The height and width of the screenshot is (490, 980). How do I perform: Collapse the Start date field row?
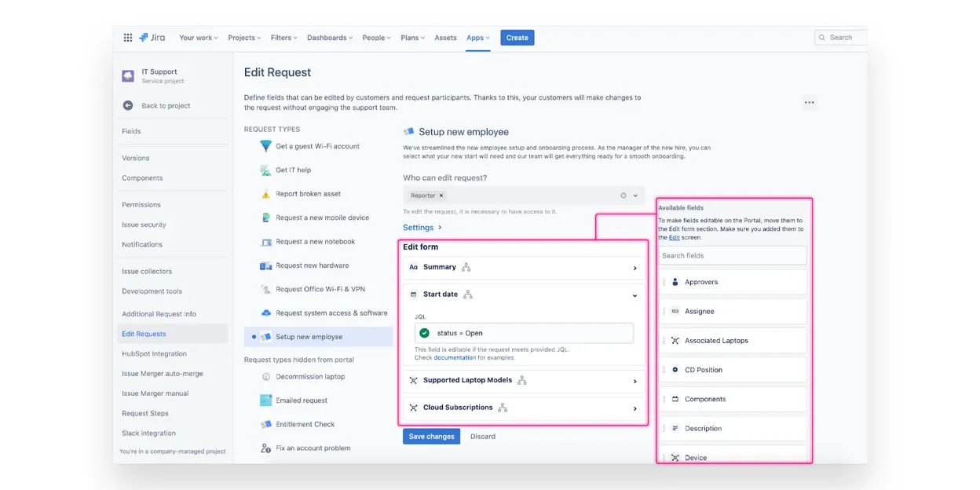tap(634, 295)
